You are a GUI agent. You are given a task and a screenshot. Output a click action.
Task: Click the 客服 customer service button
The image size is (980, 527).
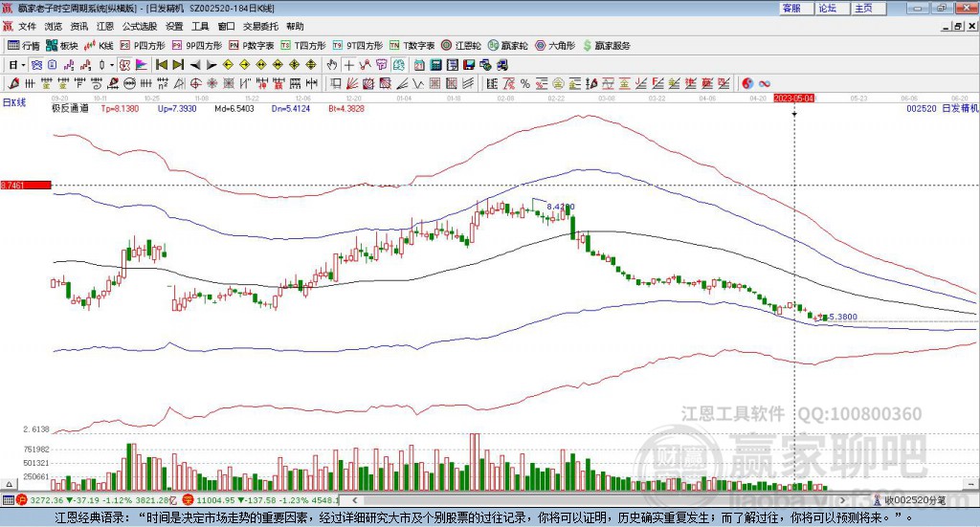point(795,8)
